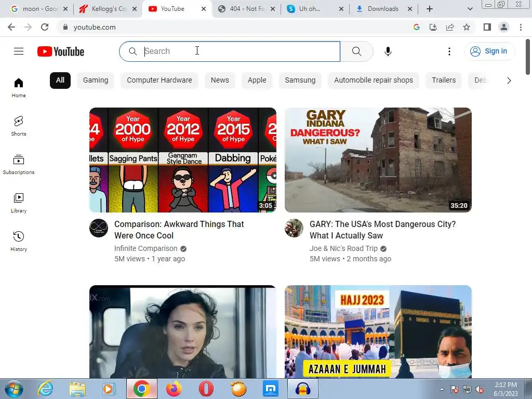This screenshot has width=532, height=399.
Task: Open Windows Start menu
Action: pos(14,389)
